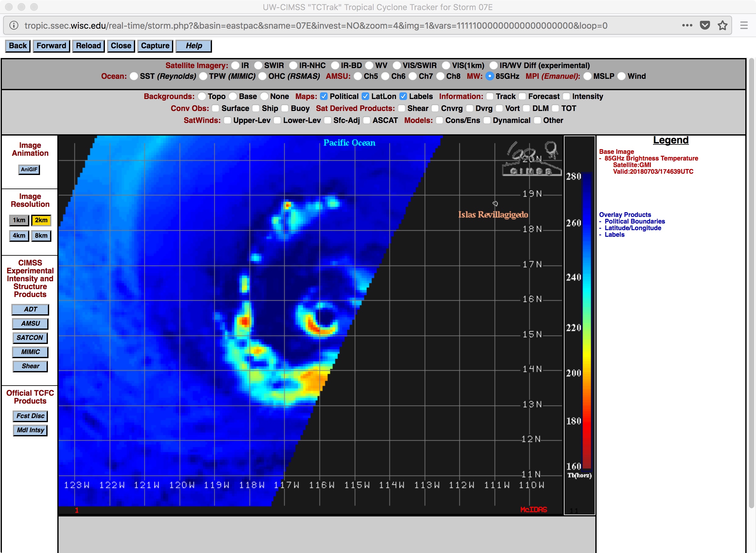Select TPW (MIMIC) ocean product

coord(203,76)
